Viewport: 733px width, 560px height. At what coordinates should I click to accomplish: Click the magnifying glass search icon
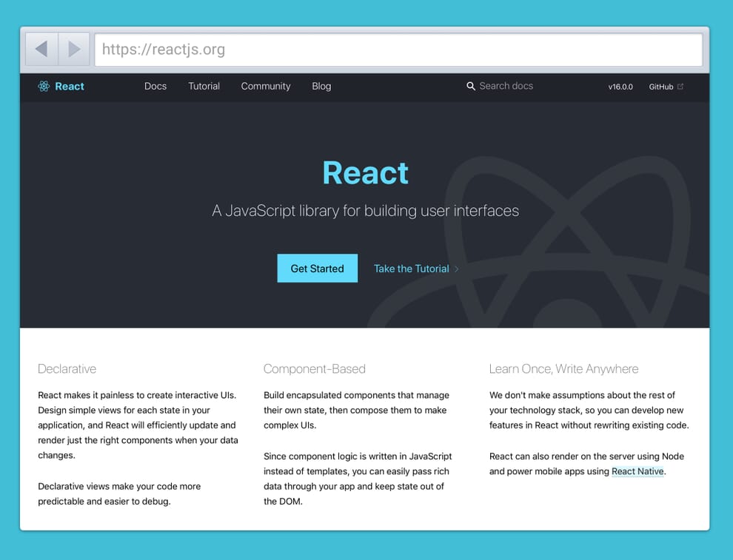[x=471, y=86]
